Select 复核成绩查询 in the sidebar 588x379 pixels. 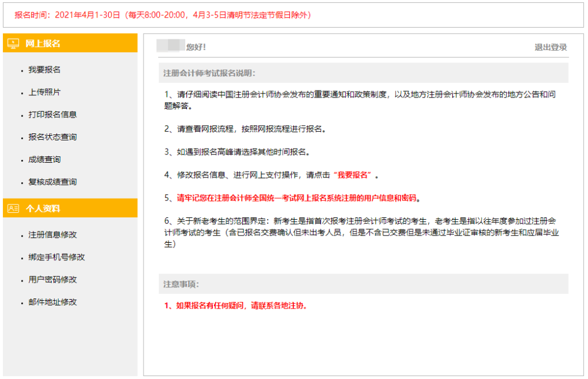coord(52,182)
